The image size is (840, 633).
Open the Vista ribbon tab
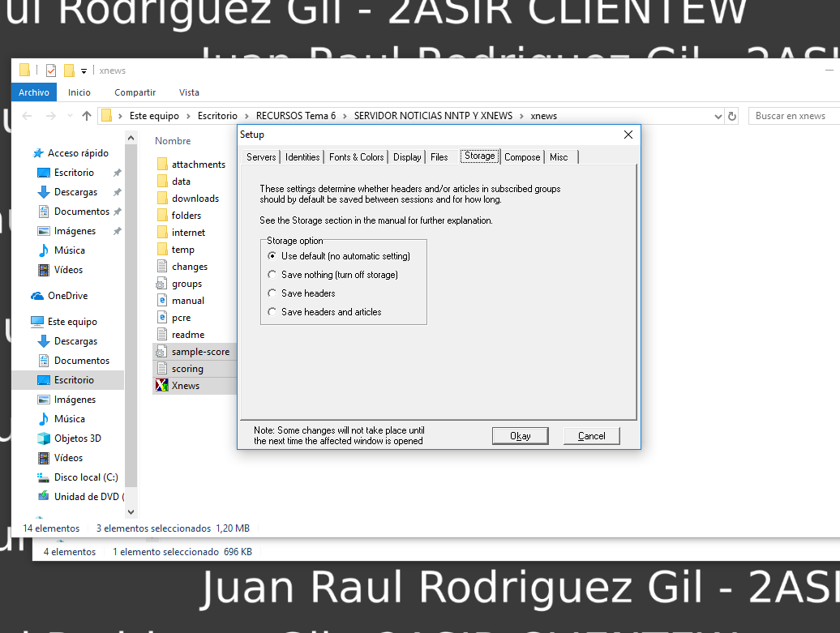(189, 92)
